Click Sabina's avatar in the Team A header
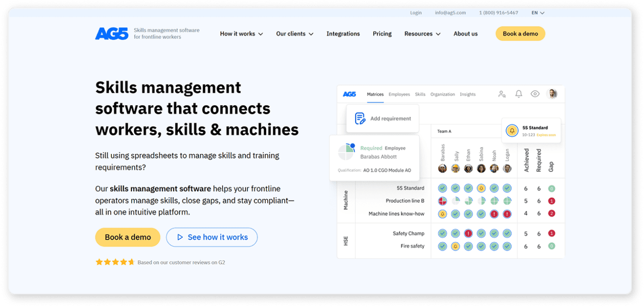The image size is (644, 307). point(481,169)
